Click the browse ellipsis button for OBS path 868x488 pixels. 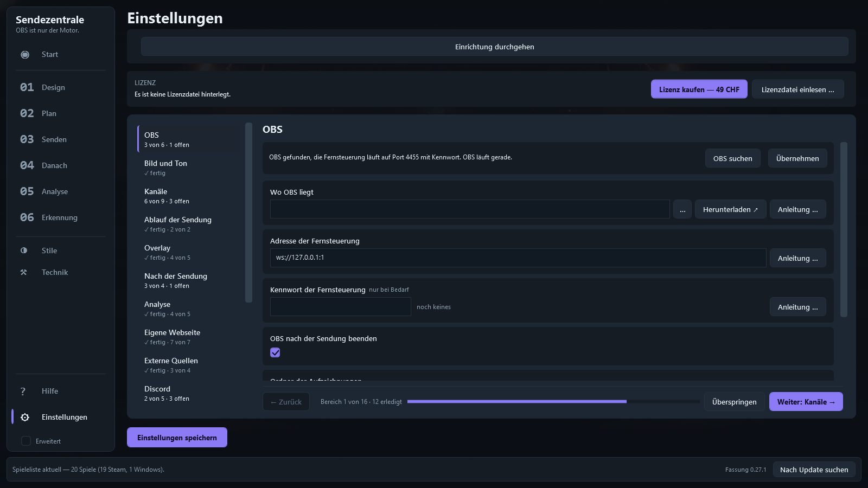(x=682, y=209)
